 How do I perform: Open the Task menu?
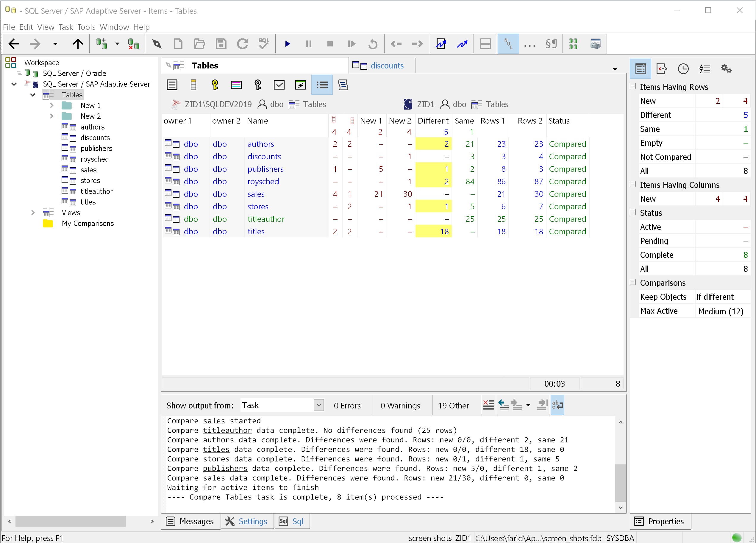tap(66, 27)
